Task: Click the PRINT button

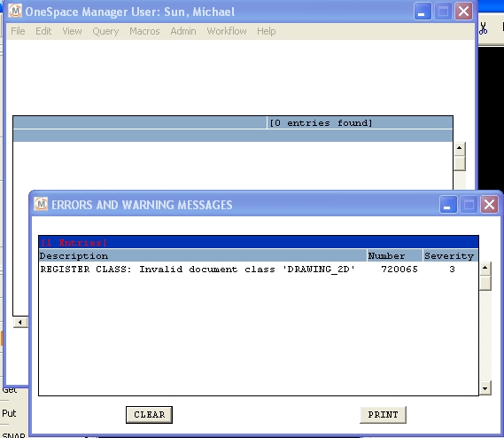Action: [x=383, y=415]
